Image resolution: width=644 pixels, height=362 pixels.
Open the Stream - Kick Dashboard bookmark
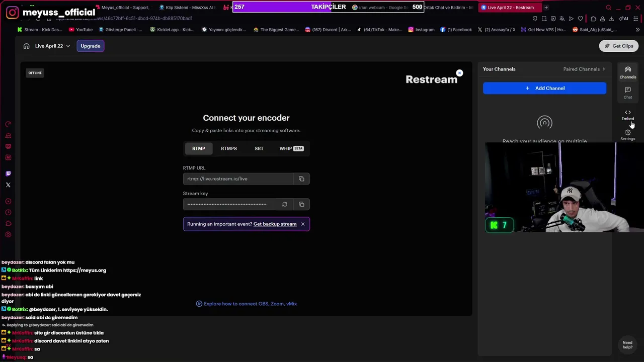[x=39, y=30]
